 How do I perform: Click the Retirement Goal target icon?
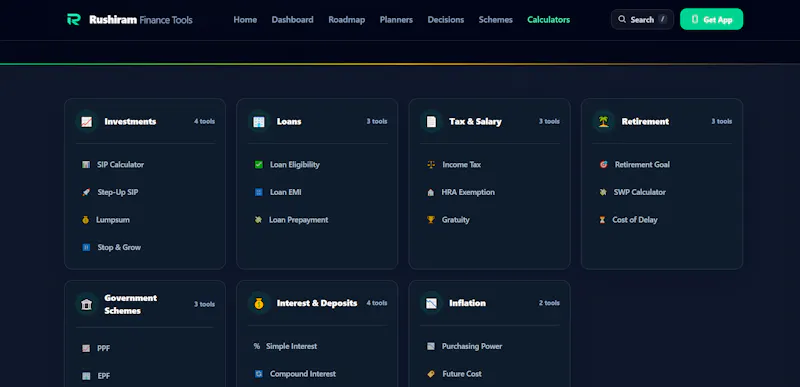(604, 165)
